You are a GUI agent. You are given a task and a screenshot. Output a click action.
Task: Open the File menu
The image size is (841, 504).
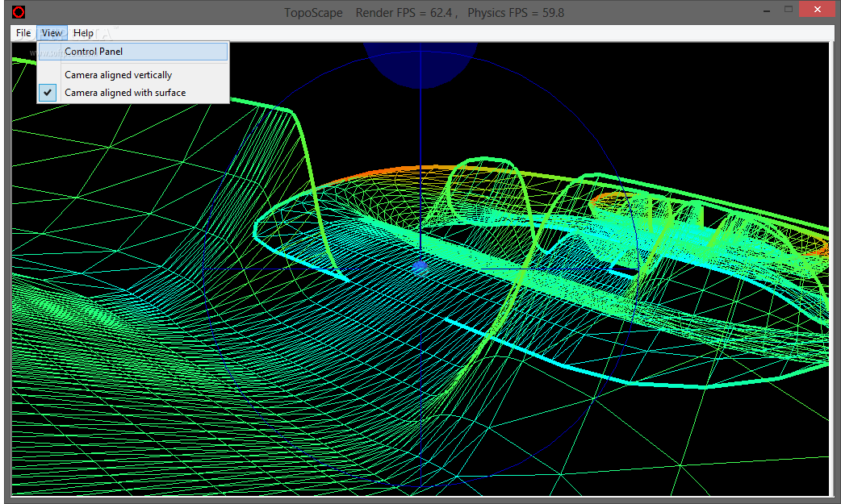[23, 33]
